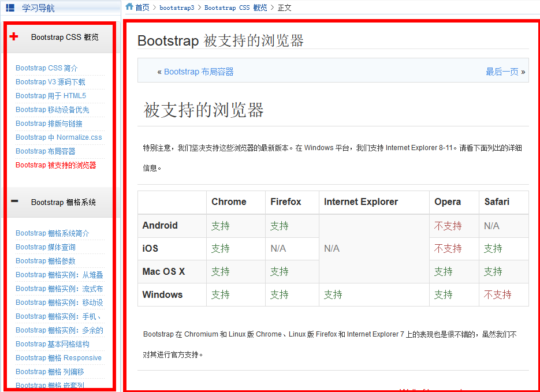Jump to 最后一页 link
540x392 pixels.
tap(502, 72)
